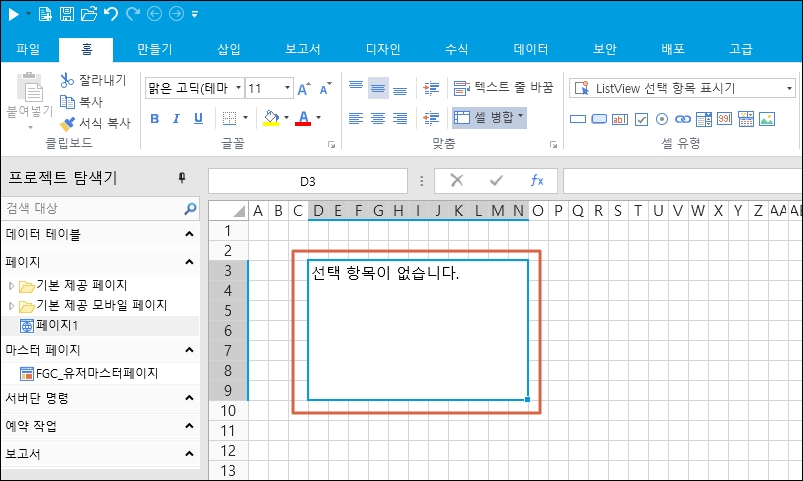Toggle Underline formatting
Screen dimensions: 803x481
199,119
